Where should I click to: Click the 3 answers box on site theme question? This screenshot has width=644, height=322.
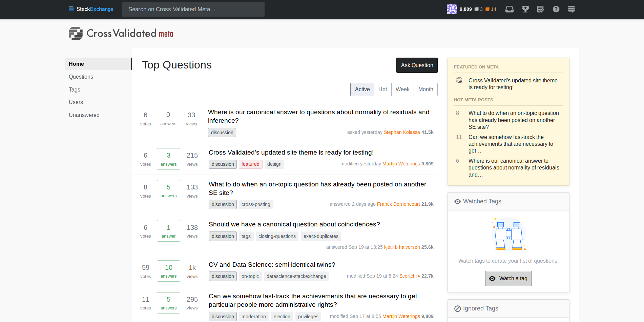(x=168, y=159)
